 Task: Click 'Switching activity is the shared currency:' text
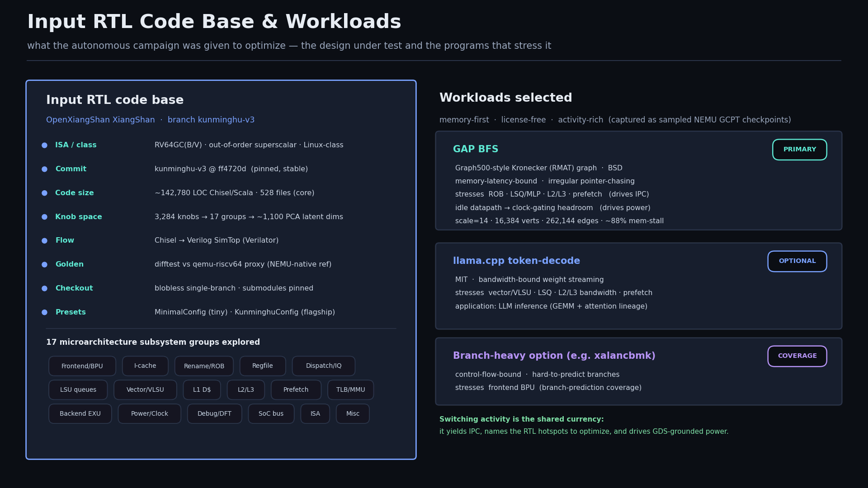(x=521, y=420)
